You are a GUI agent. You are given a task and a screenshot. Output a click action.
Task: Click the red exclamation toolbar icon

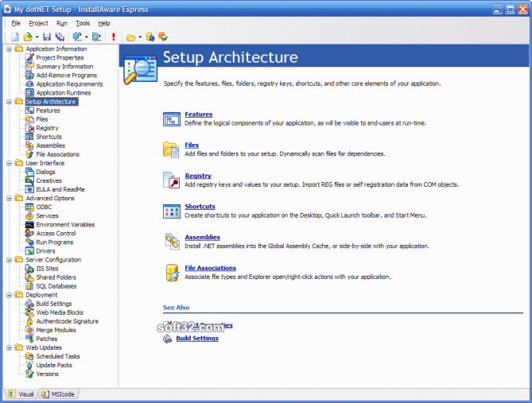[x=114, y=37]
